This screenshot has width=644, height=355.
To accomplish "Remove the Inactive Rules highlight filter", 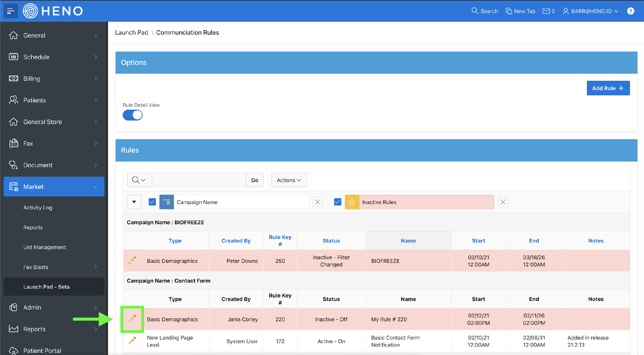I will tap(503, 202).
